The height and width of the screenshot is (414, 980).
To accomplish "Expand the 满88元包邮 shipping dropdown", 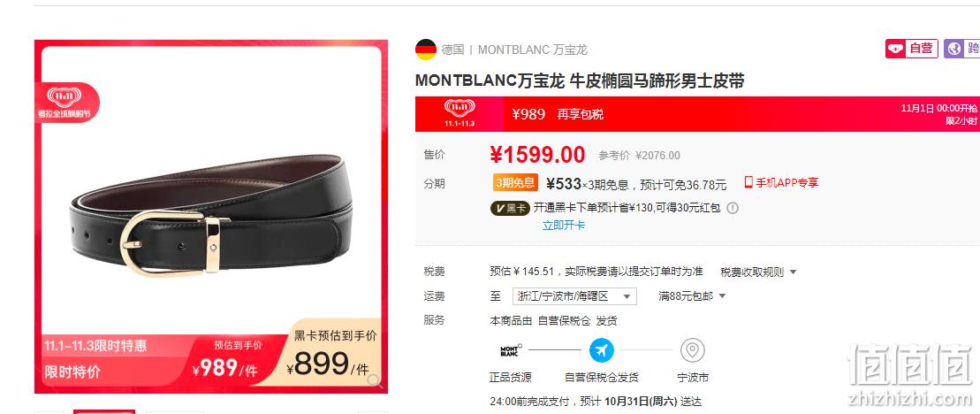I will (x=692, y=295).
